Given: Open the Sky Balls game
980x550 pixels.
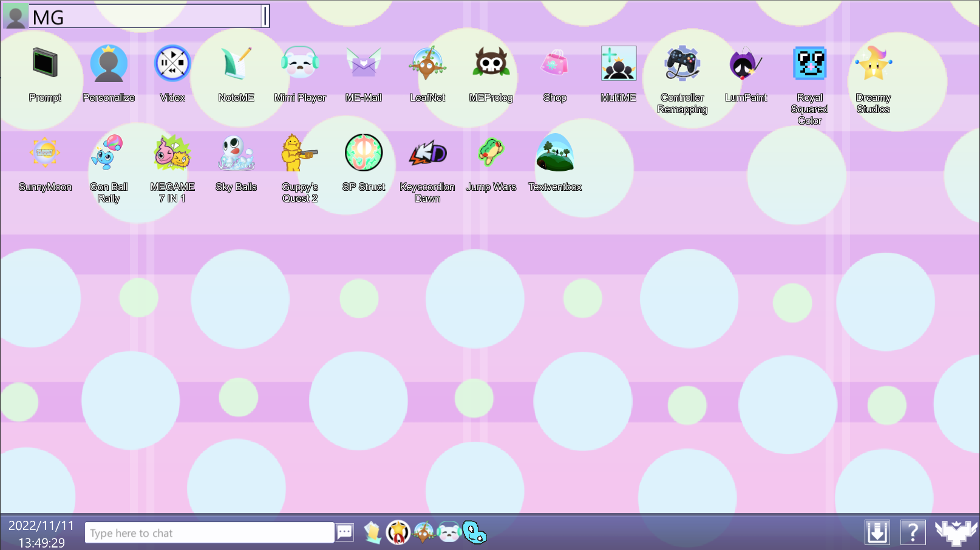Looking at the screenshot, I should pos(236,153).
